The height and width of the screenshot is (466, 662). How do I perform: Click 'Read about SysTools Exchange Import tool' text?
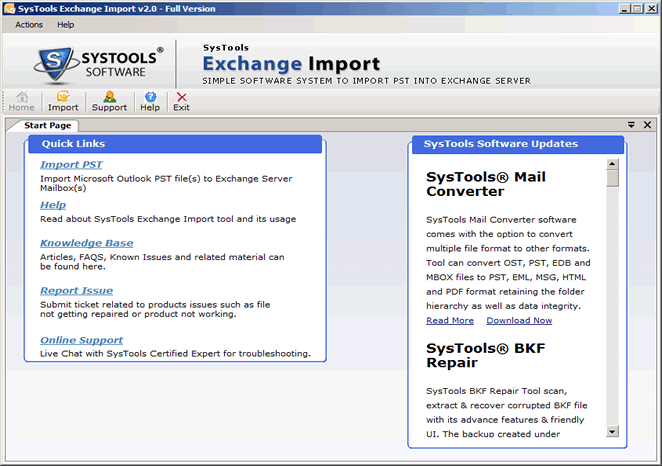pyautogui.click(x=168, y=219)
